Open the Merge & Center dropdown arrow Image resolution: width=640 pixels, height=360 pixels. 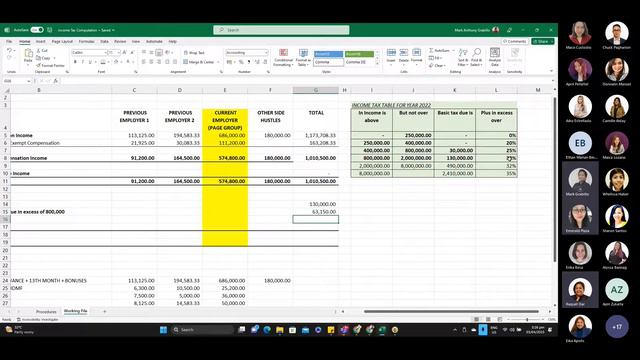point(218,62)
